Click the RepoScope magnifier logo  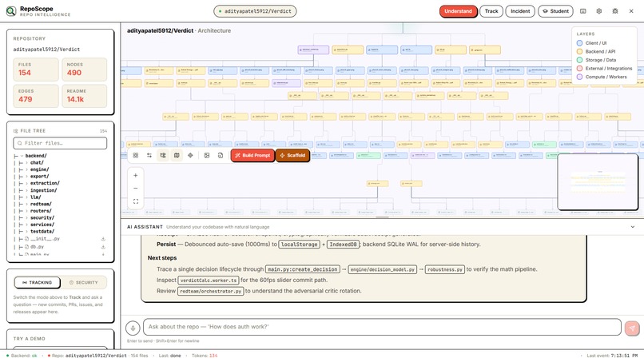click(11, 11)
